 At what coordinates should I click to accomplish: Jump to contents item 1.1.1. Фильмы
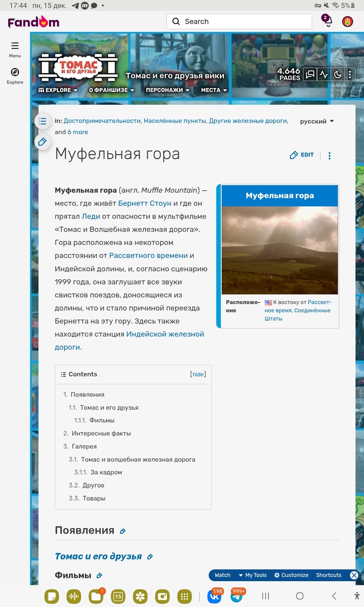point(95,420)
